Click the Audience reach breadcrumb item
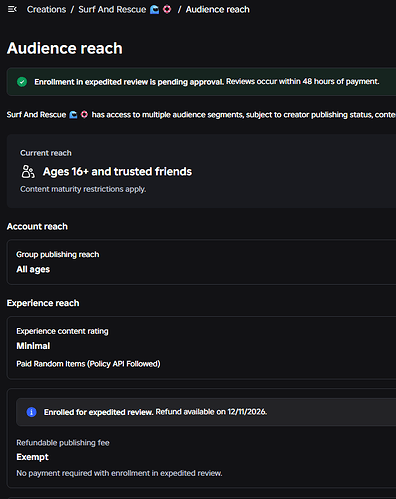Image resolution: width=396 pixels, height=499 pixels. coord(217,9)
